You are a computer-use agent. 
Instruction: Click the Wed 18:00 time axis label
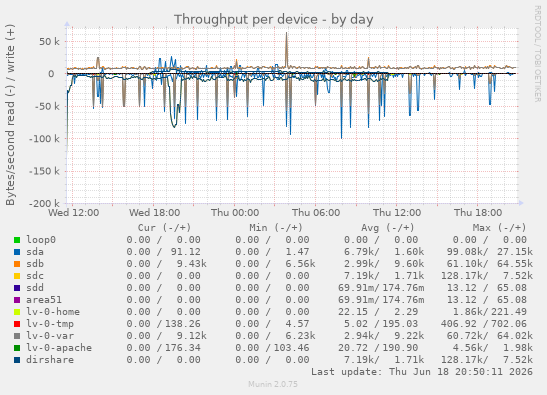pos(155,213)
